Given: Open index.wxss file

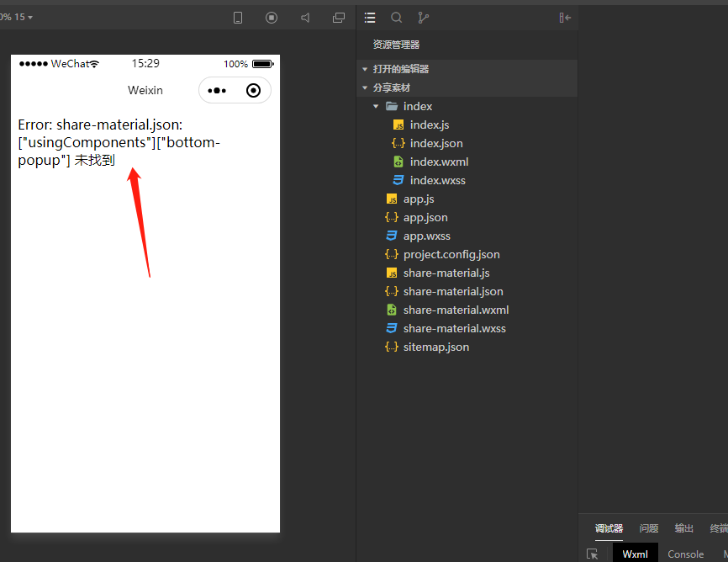Looking at the screenshot, I should pyautogui.click(x=467, y=180).
